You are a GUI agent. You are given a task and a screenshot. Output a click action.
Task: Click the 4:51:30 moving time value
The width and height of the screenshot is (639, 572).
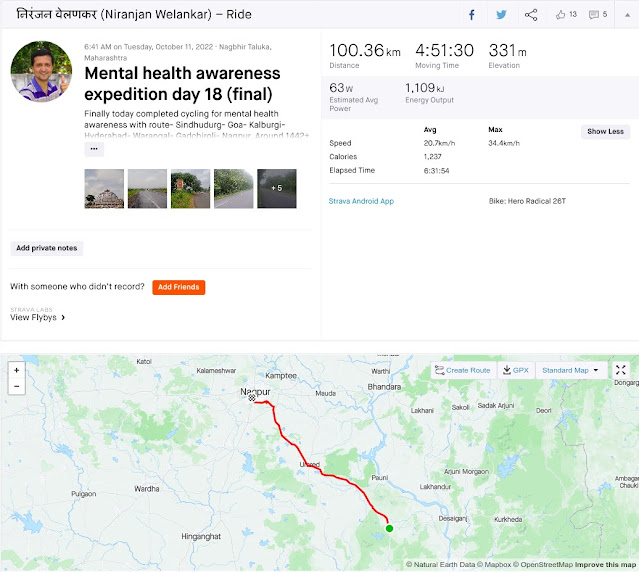[444, 51]
